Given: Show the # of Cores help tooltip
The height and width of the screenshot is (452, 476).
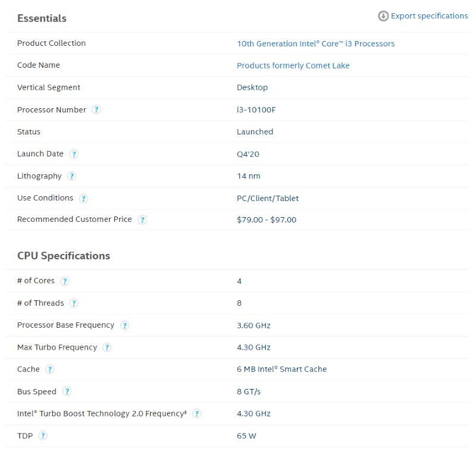Looking at the screenshot, I should coord(65,281).
